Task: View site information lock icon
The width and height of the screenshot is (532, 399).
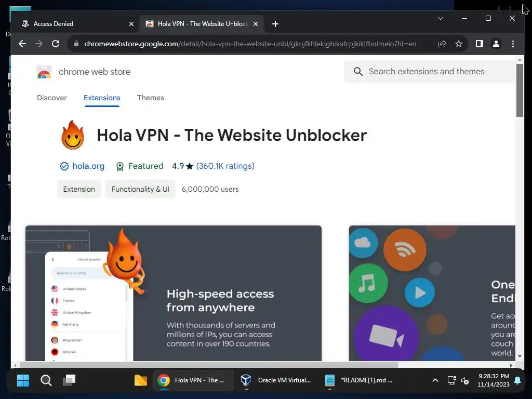Action: click(x=76, y=44)
